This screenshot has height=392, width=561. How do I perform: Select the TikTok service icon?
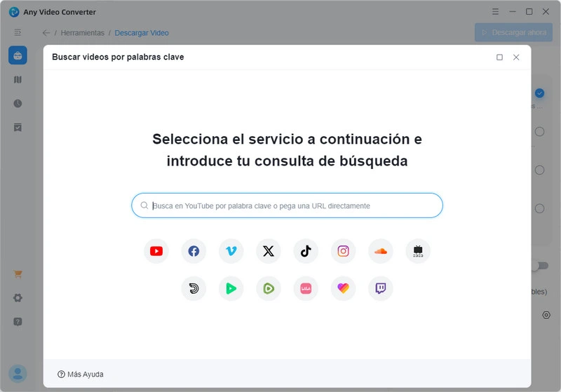click(306, 251)
